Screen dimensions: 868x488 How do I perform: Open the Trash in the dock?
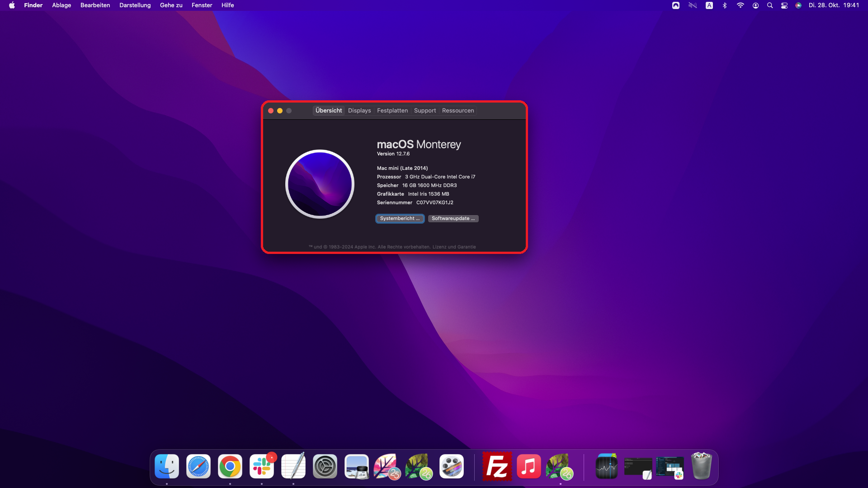(x=701, y=466)
